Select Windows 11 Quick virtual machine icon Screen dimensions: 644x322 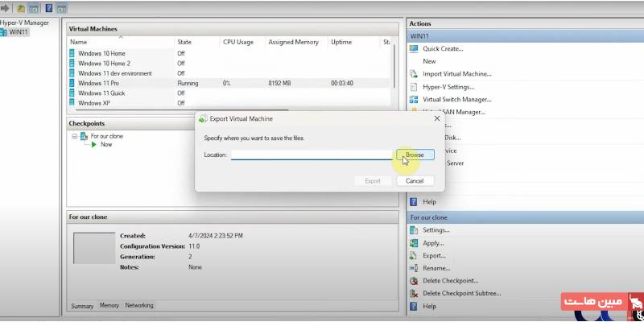(x=72, y=93)
